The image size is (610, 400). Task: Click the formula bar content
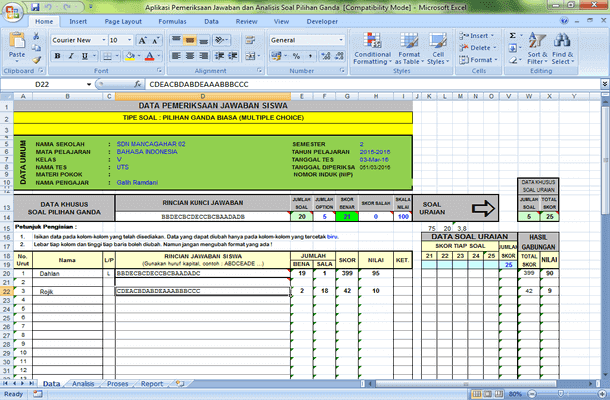click(x=198, y=84)
